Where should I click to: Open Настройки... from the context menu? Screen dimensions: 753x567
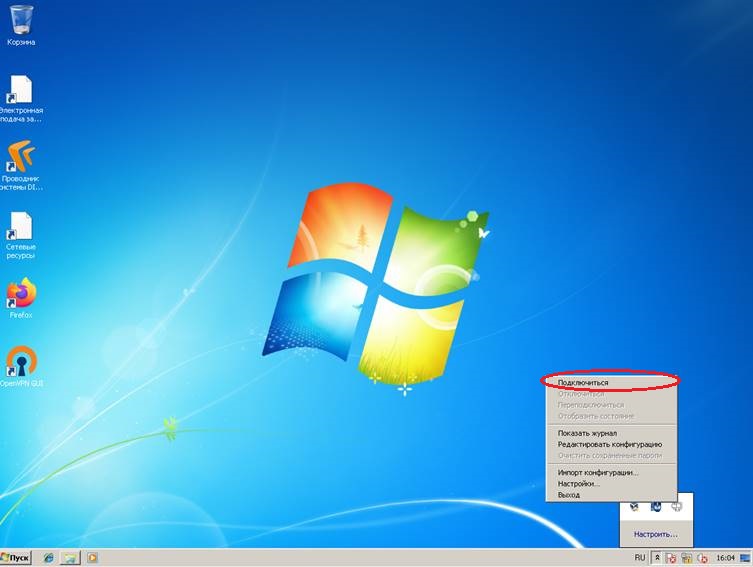click(611, 483)
